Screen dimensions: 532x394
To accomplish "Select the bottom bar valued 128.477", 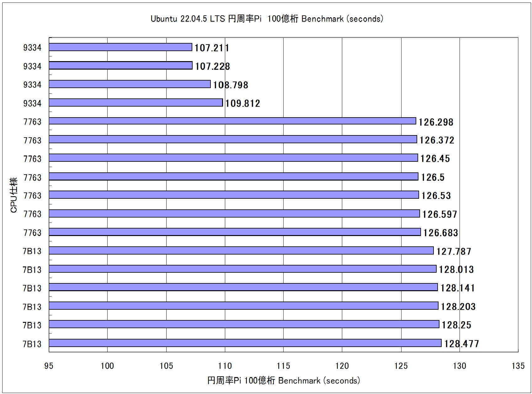I will (x=245, y=343).
